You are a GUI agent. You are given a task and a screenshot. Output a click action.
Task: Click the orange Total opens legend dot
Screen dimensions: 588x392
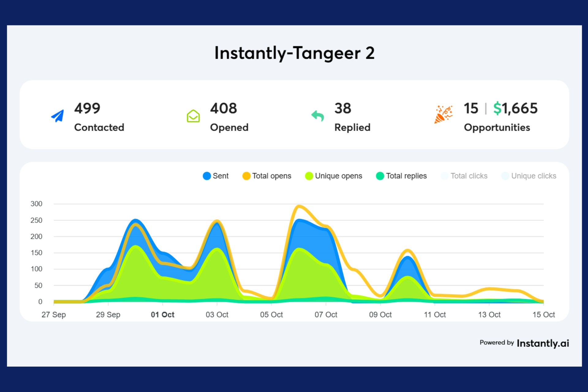[246, 176]
